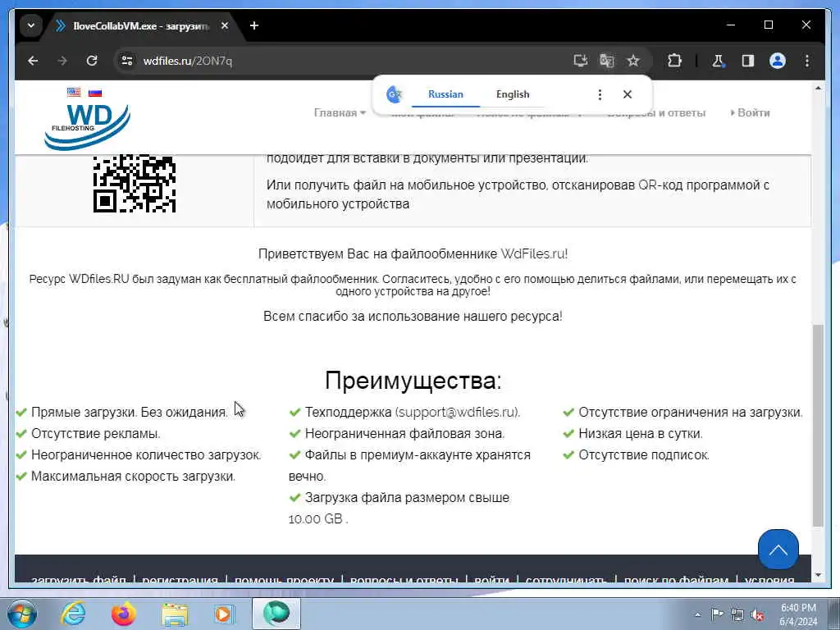840x630 pixels.
Task: Click text Прямые загрузки. Без ожидания.
Action: click(129, 413)
